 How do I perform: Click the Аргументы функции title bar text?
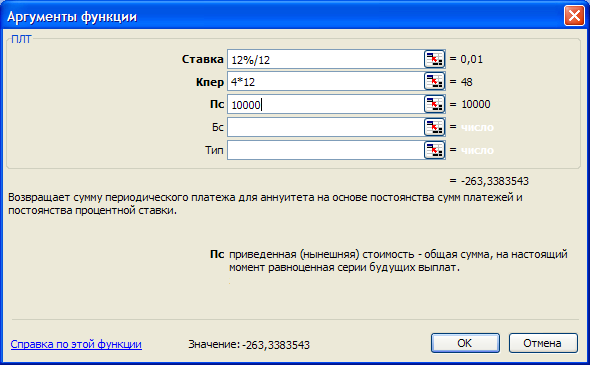coord(72,17)
